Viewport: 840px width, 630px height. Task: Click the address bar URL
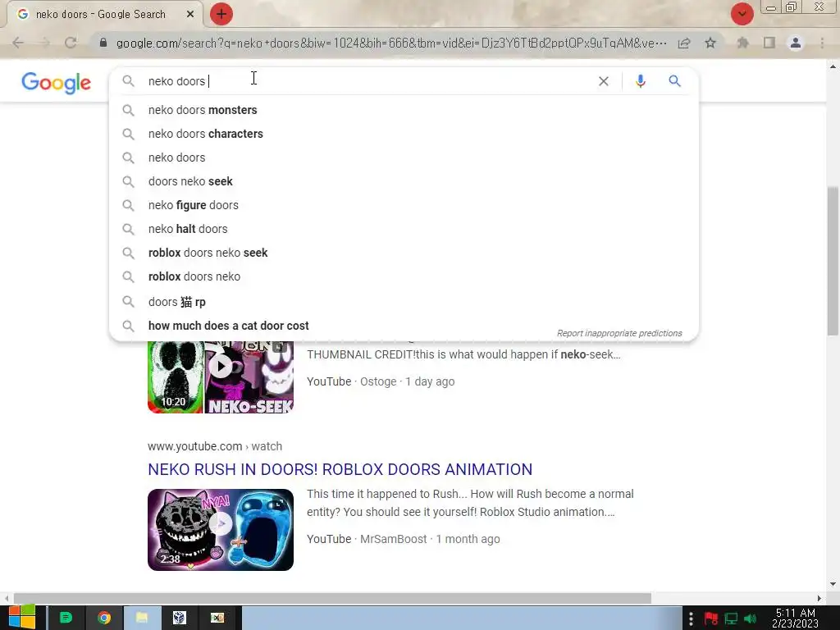(391, 43)
